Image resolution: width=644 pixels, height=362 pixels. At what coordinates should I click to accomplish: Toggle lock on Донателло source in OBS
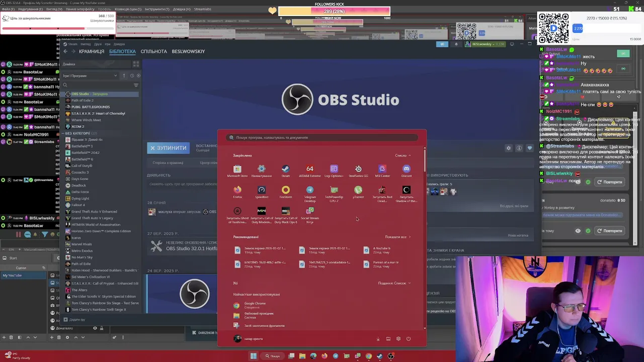(101, 328)
